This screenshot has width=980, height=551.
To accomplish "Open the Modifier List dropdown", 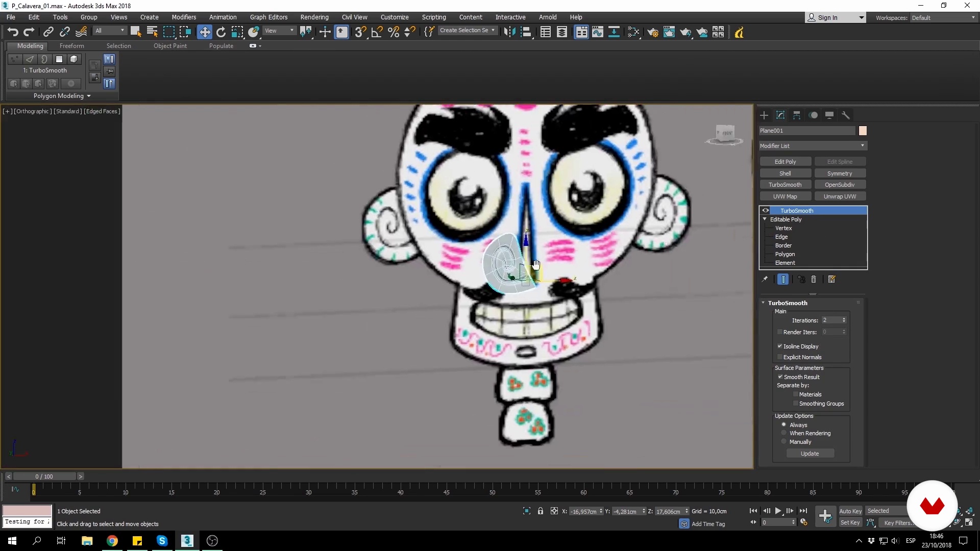I will (813, 146).
